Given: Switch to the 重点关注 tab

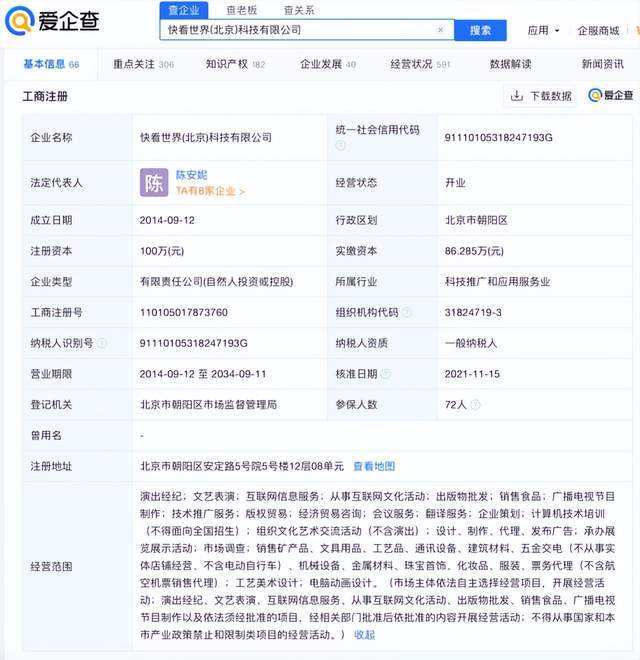Looking at the screenshot, I should coord(143,64).
